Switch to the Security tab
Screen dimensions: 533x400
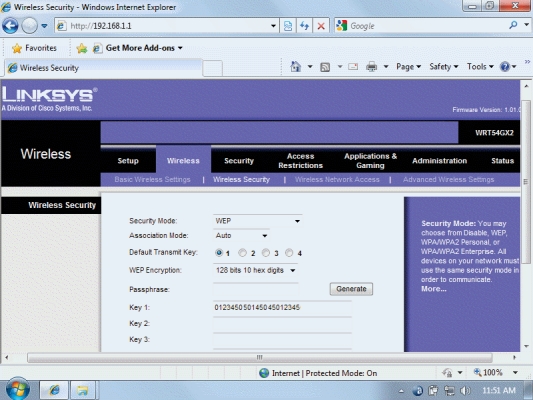[x=239, y=161]
